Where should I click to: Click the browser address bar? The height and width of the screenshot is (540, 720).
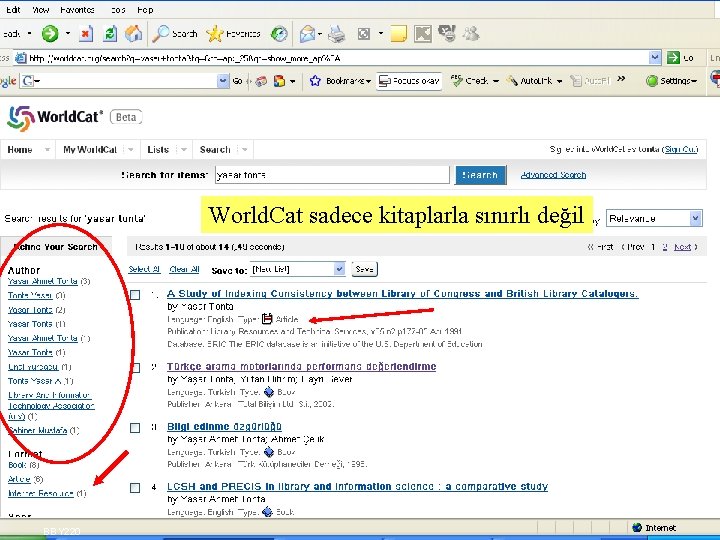coord(338,58)
